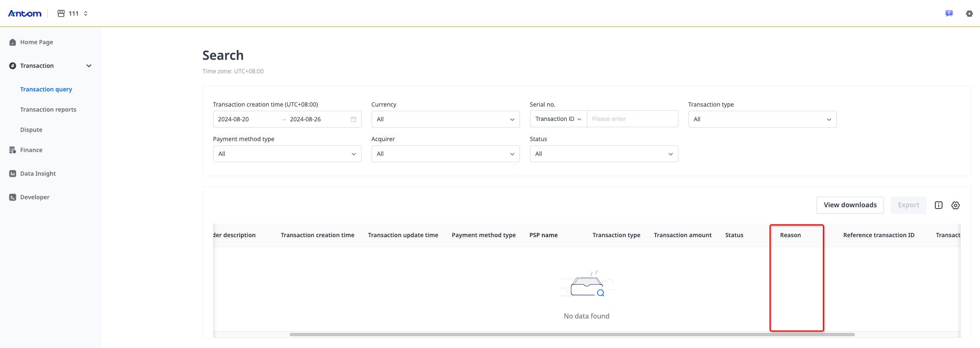Go to Dispute page
This screenshot has width=980, height=348.
tap(31, 130)
